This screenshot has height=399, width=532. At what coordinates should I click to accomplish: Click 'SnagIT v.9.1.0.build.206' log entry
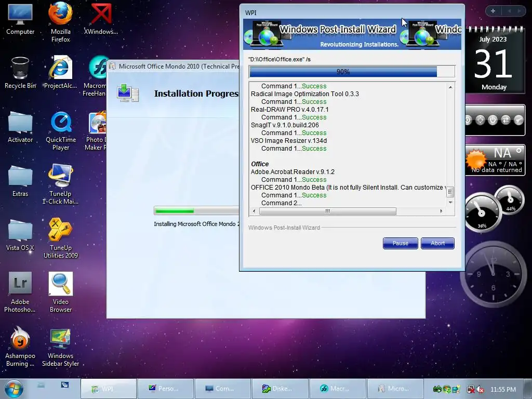point(285,125)
